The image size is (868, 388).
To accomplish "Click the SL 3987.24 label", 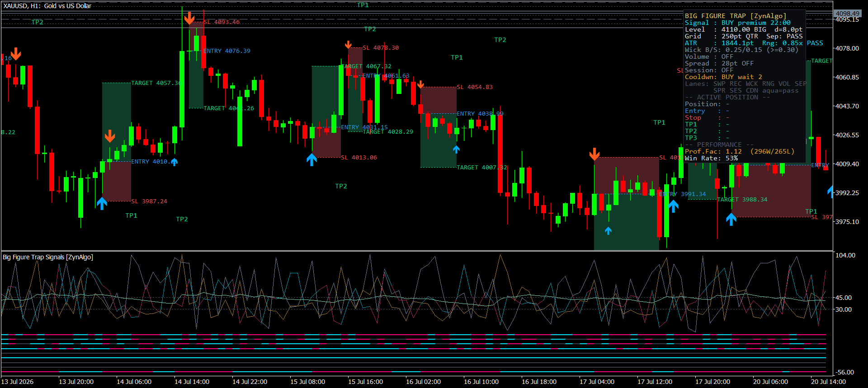I will (149, 201).
